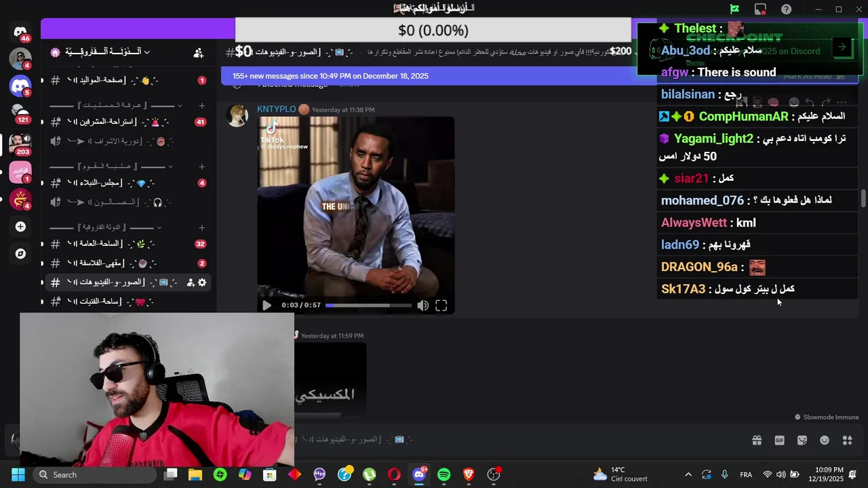The height and width of the screenshot is (488, 868).
Task: Click FRA language indicator
Action: tap(746, 474)
